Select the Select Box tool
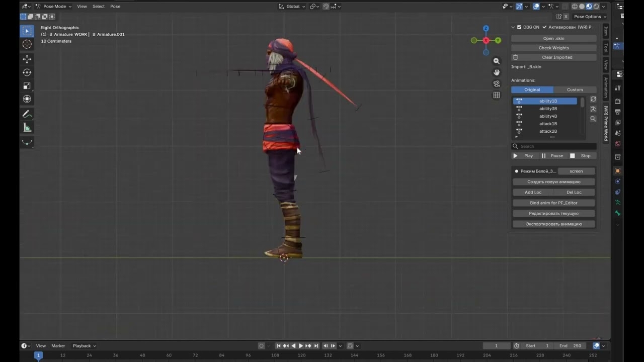The width and height of the screenshot is (644, 362). [27, 31]
